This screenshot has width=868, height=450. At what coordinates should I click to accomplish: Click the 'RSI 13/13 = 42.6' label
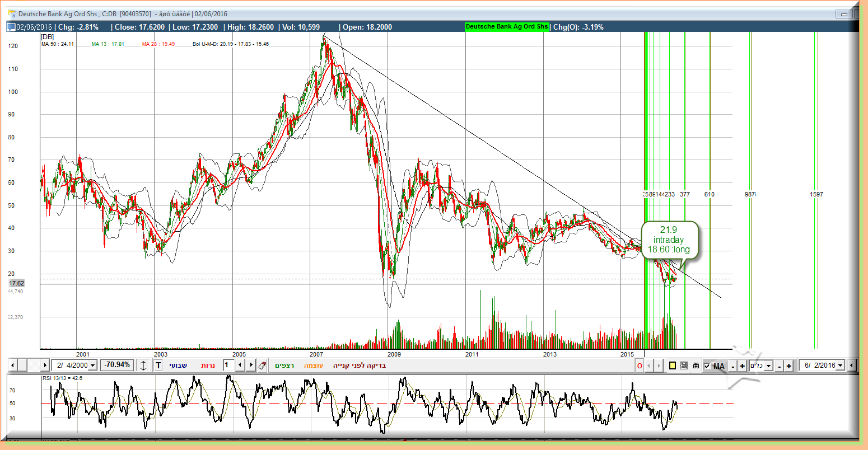pyautogui.click(x=63, y=378)
